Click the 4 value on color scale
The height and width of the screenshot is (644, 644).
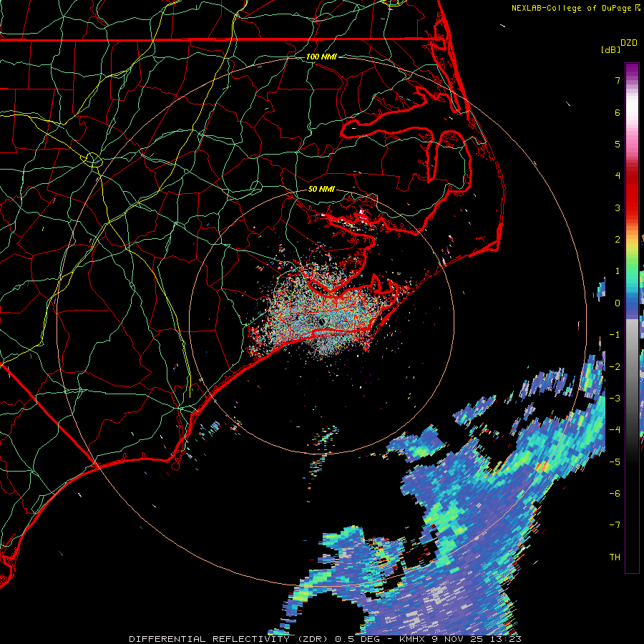[x=618, y=176]
